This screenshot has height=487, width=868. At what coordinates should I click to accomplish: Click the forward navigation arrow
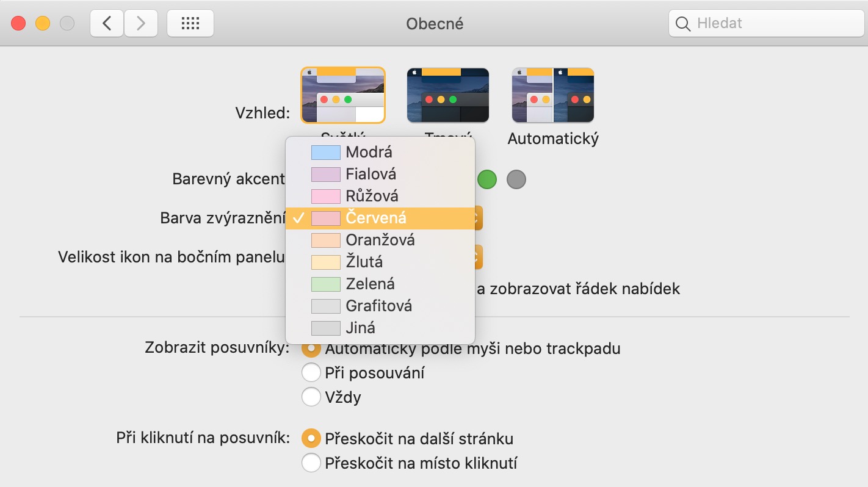point(141,24)
